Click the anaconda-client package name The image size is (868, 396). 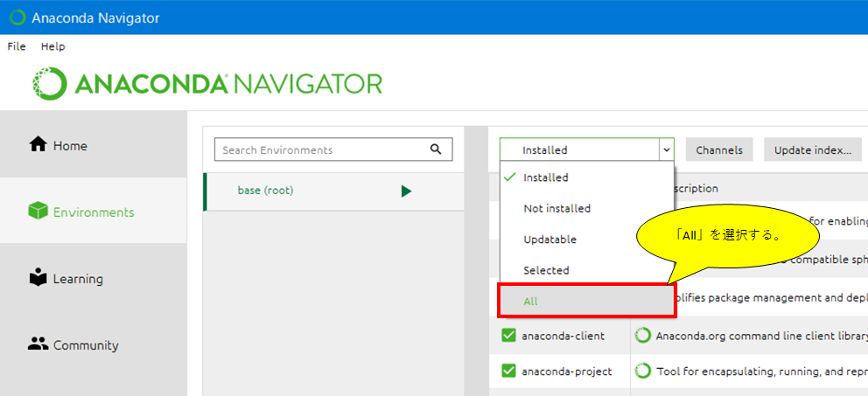(563, 336)
